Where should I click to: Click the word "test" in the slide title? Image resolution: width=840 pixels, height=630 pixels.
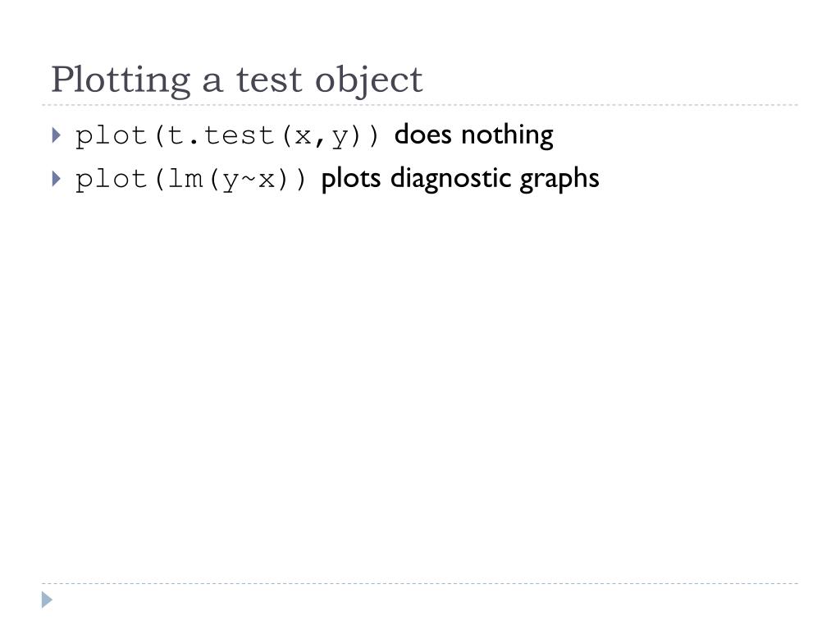pyautogui.click(x=269, y=80)
